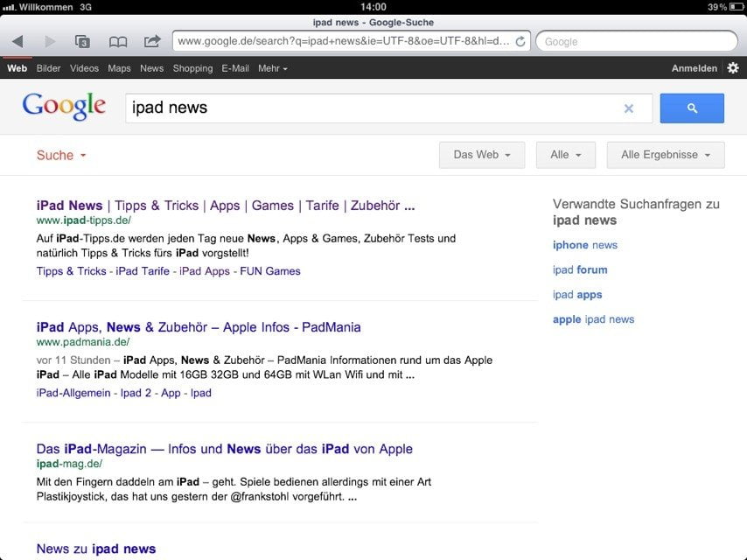
Task: Reload the page with refresh icon
Action: [x=520, y=41]
